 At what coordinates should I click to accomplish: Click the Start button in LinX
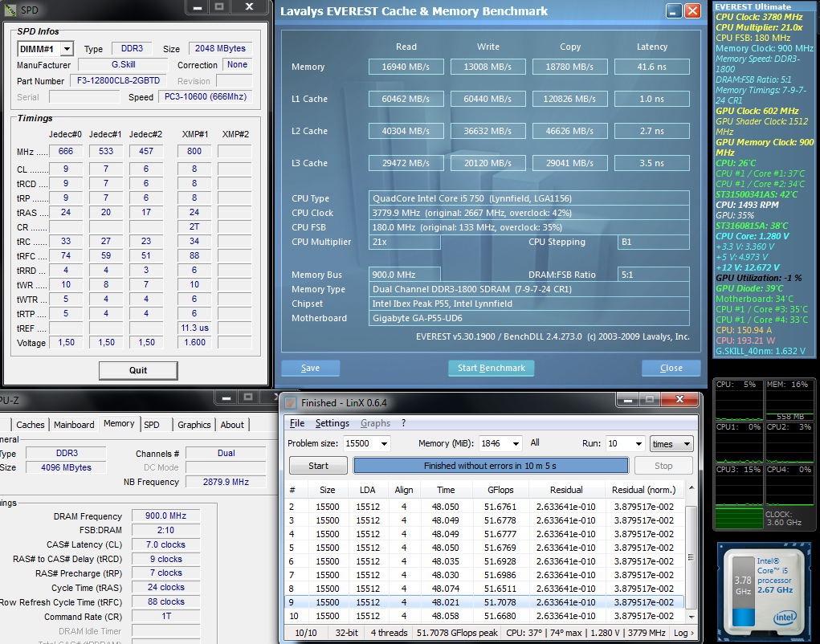coord(318,466)
